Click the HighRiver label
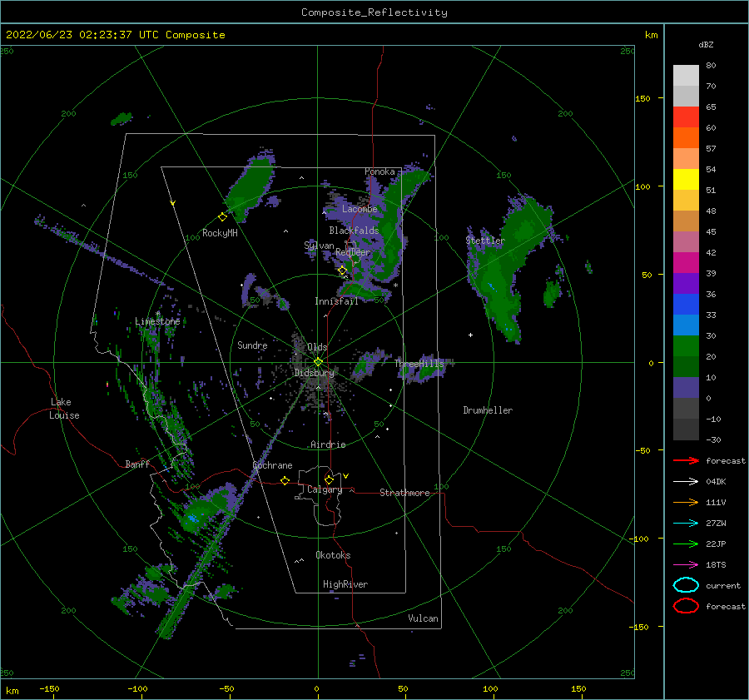This screenshot has height=700, width=749. pos(345,584)
